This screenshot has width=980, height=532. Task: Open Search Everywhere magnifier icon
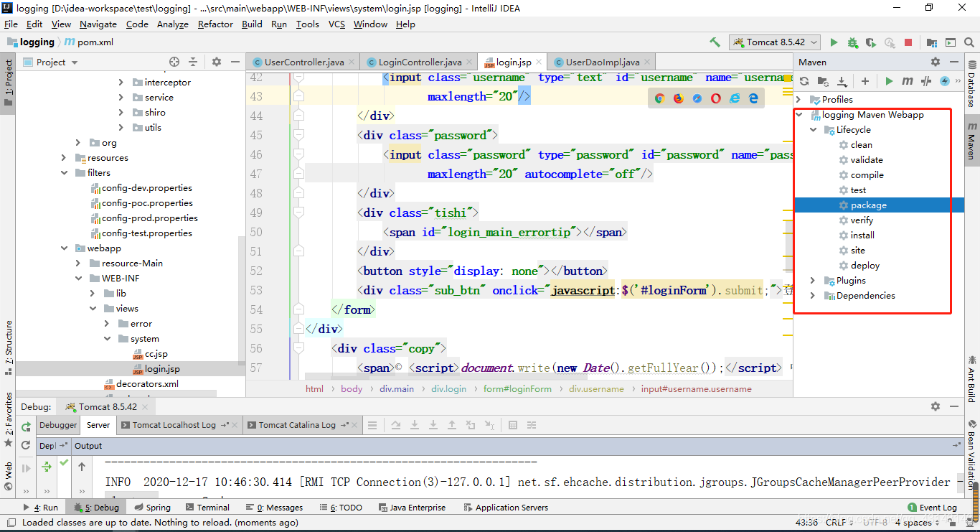(969, 42)
